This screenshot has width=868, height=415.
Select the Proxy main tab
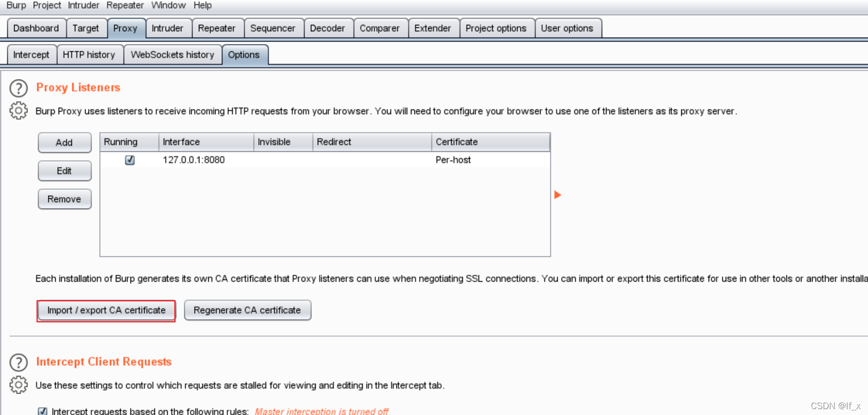click(x=126, y=28)
